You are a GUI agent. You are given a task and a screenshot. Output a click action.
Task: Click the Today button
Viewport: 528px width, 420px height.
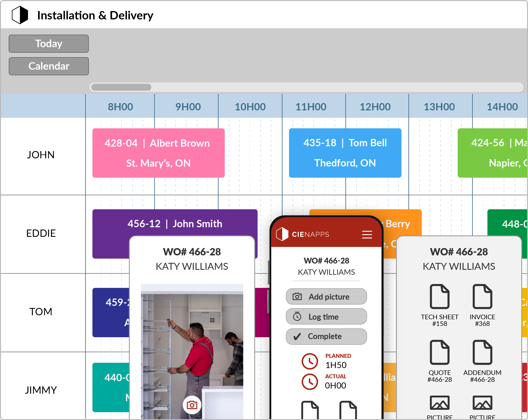[x=49, y=44]
